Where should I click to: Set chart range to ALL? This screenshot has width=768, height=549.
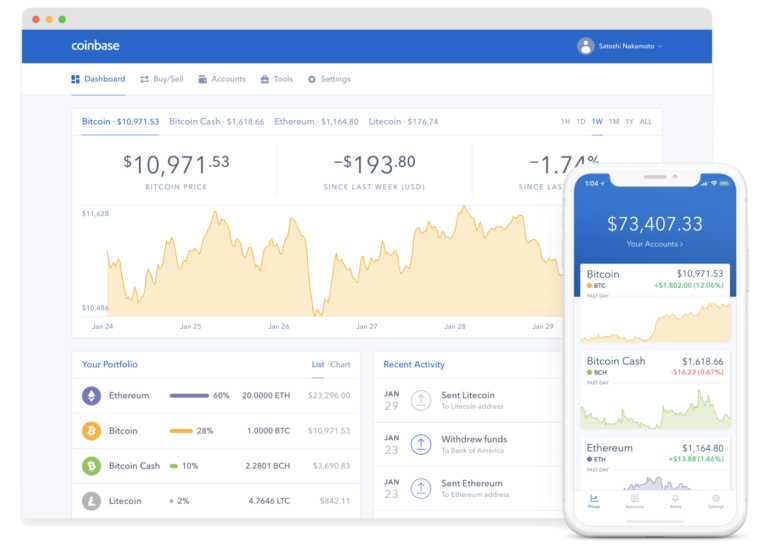(x=646, y=121)
